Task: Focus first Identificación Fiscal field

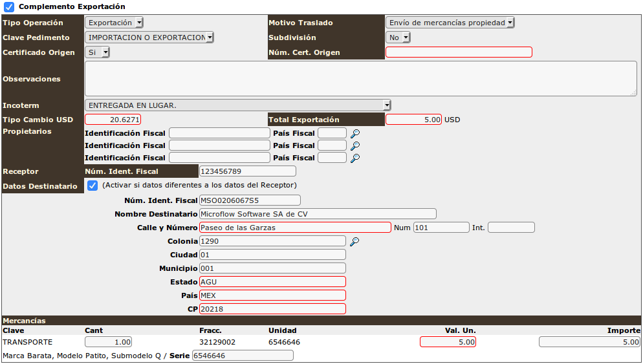Action: coord(219,133)
